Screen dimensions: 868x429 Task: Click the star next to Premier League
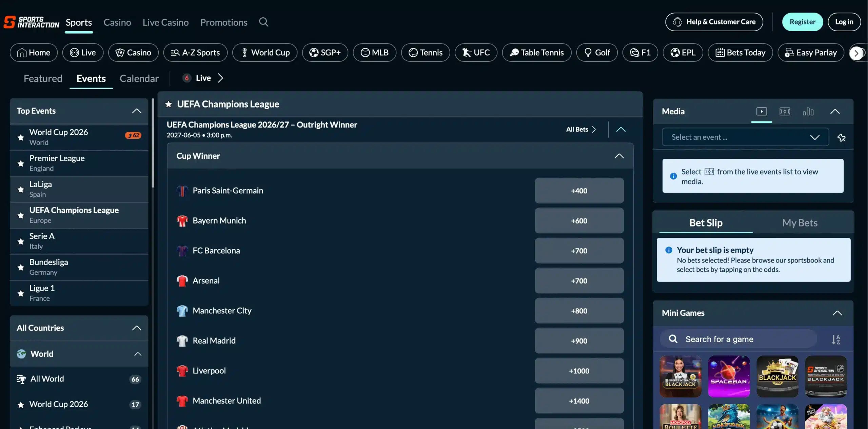(21, 163)
